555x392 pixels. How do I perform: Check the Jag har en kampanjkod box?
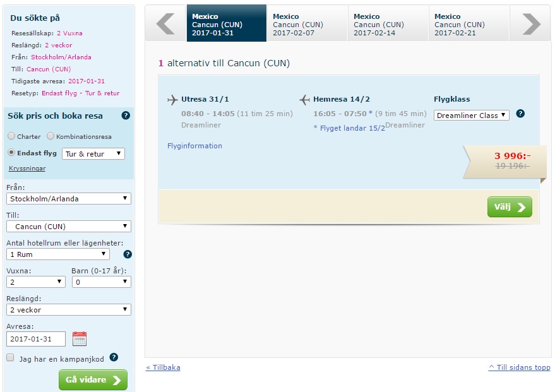click(x=10, y=357)
